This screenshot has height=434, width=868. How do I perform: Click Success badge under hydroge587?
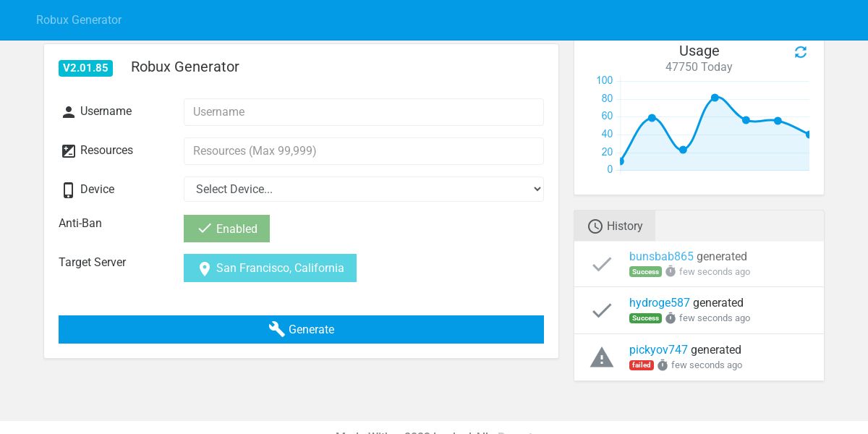tap(645, 318)
